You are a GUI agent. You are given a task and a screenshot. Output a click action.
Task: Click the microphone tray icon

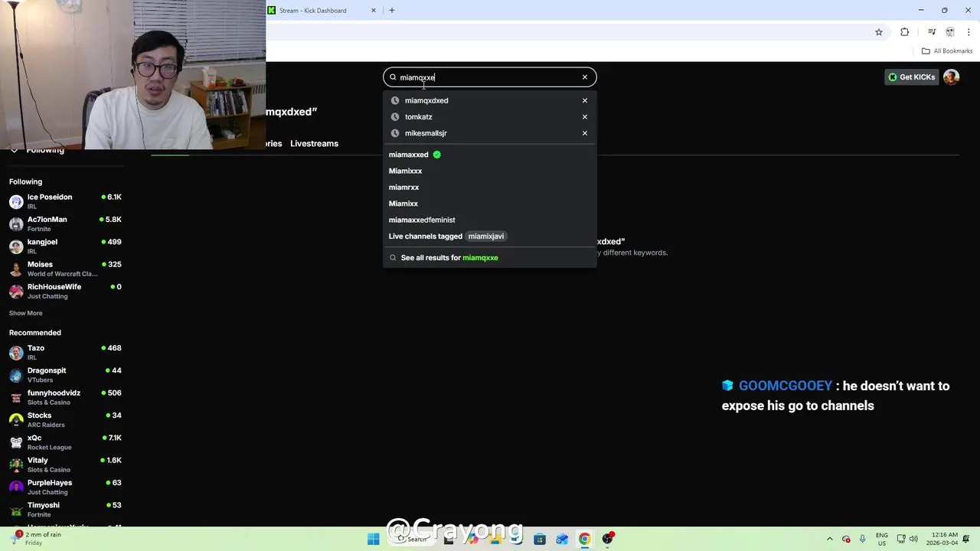pos(863,540)
